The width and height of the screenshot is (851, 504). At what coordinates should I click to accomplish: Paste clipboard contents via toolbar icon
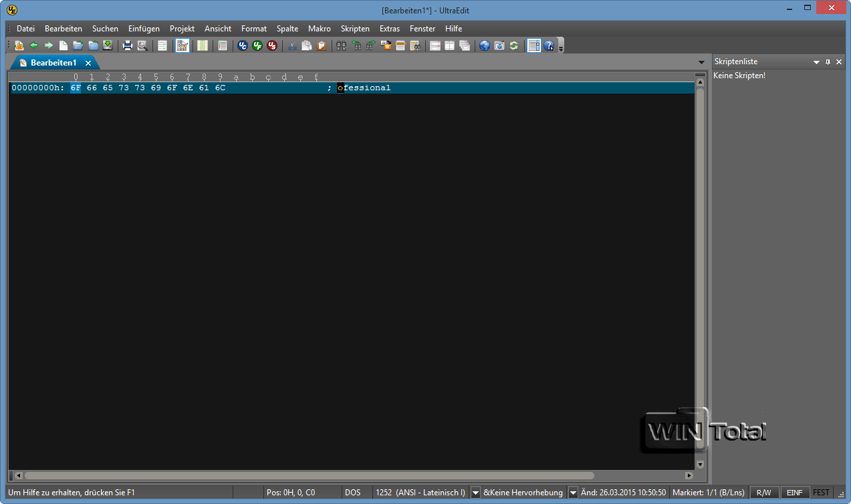tap(321, 45)
